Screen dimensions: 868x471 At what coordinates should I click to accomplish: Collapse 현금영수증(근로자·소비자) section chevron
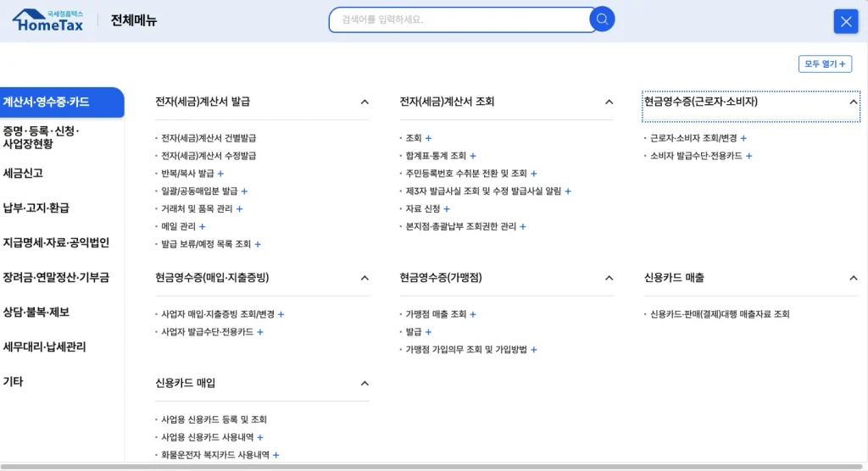click(853, 102)
